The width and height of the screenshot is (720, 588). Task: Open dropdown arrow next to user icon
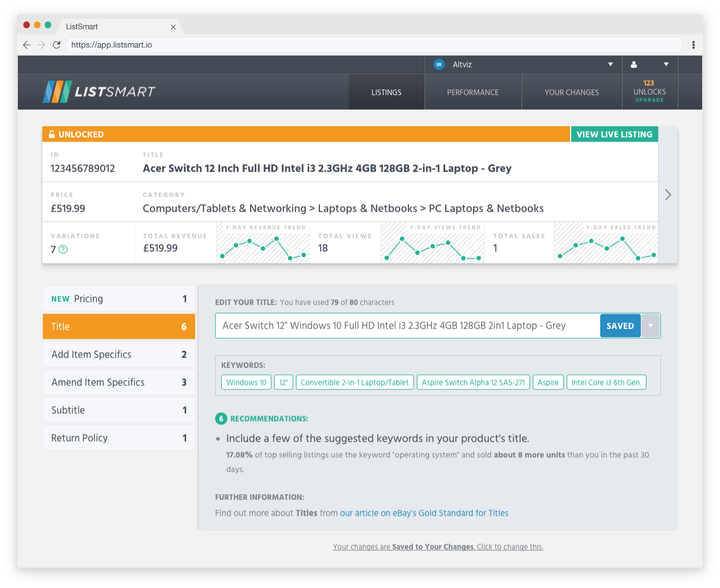666,65
